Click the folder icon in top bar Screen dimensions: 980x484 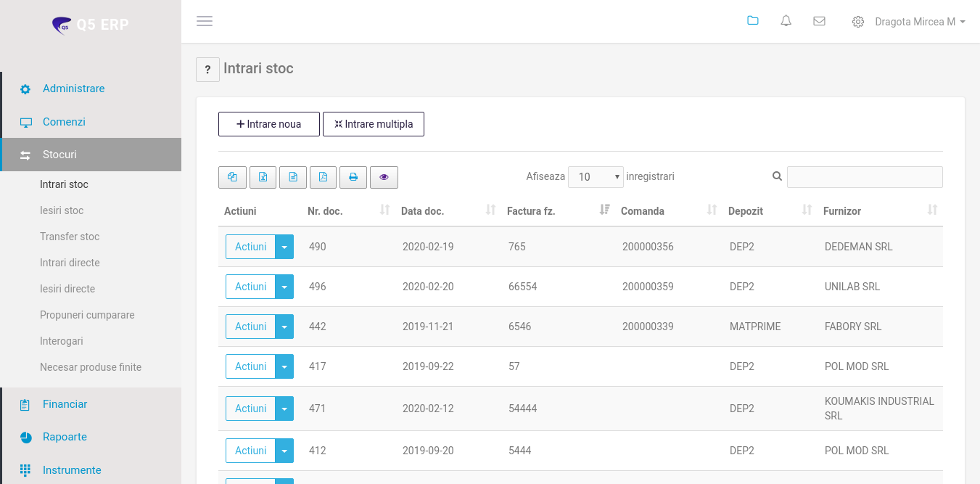coord(752,21)
